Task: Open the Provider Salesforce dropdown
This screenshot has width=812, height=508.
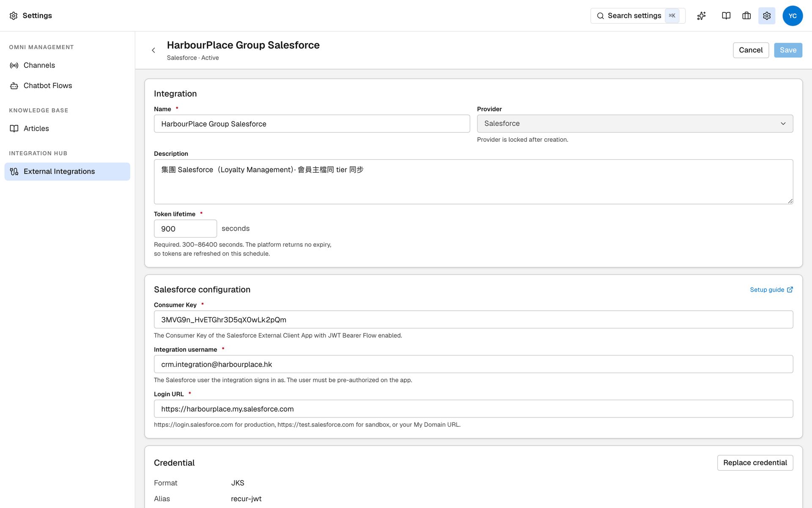Action: pyautogui.click(x=635, y=124)
